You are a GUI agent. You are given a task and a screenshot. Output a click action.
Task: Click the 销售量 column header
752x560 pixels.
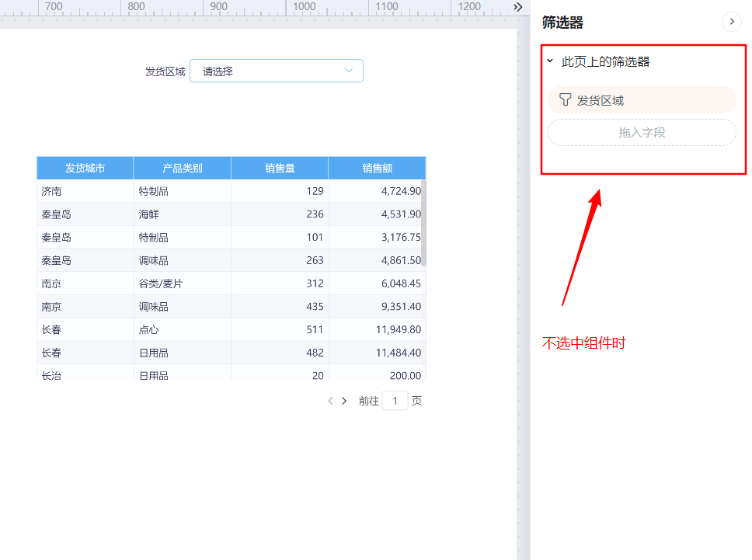coord(280,169)
